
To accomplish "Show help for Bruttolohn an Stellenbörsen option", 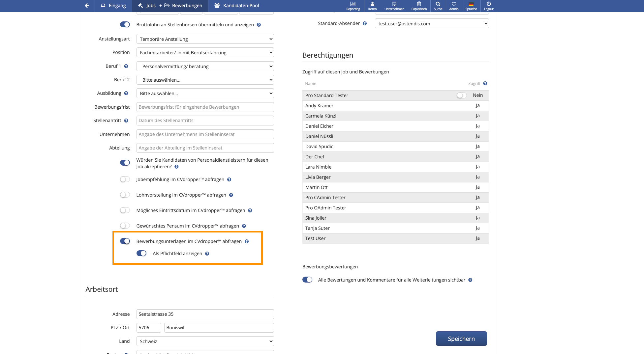I will (259, 25).
